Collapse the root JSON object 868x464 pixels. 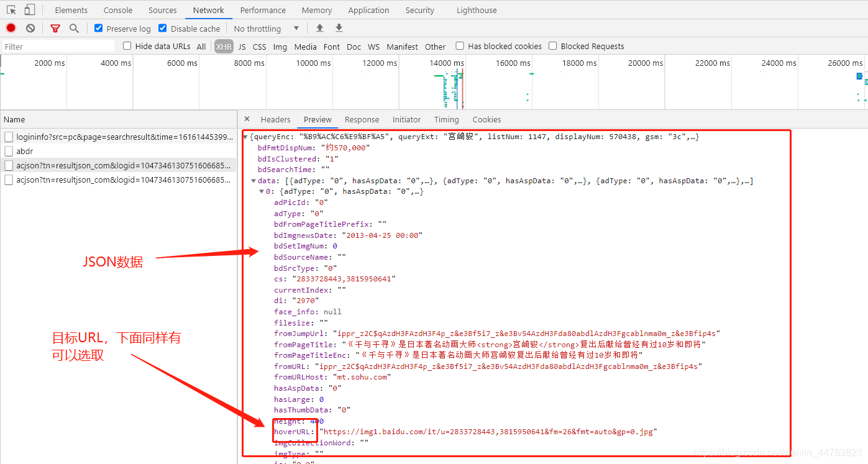pyautogui.click(x=245, y=137)
